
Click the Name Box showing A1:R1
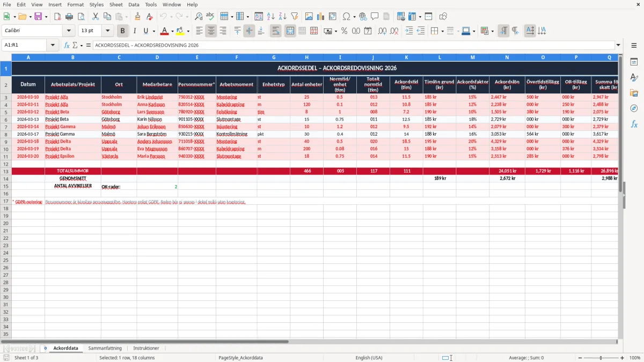(x=28, y=45)
